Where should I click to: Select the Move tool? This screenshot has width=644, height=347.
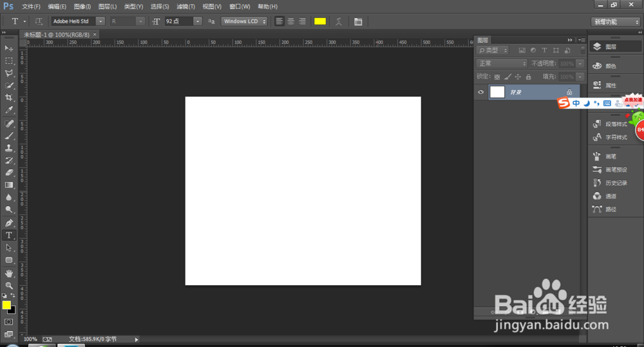8,48
